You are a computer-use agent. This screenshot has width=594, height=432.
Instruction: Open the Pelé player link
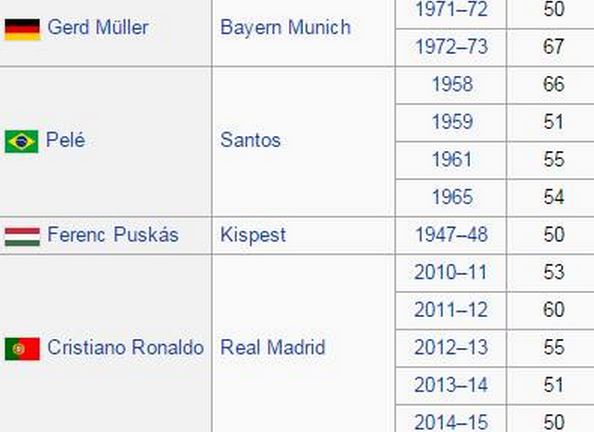pos(65,139)
